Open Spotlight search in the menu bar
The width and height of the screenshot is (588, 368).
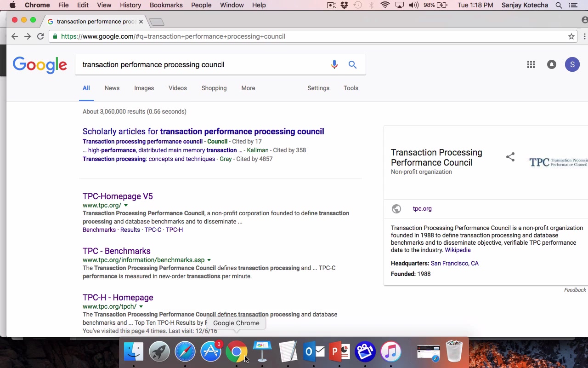tap(559, 5)
